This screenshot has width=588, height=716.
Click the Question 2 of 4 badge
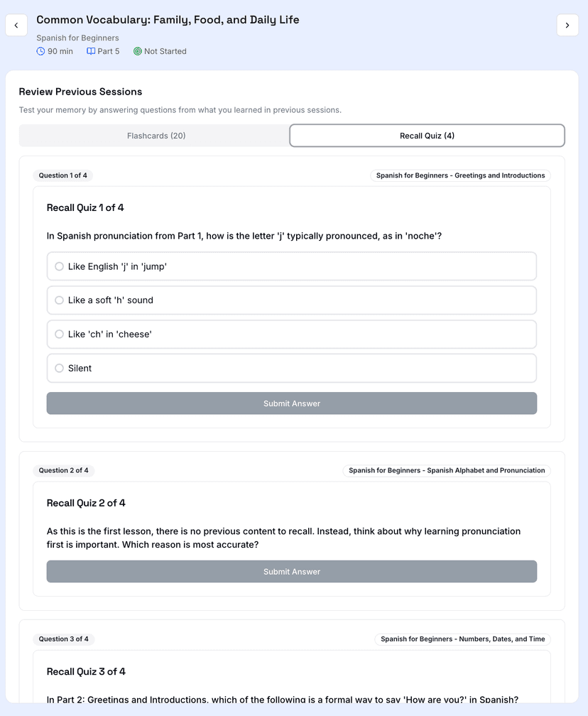coord(63,470)
